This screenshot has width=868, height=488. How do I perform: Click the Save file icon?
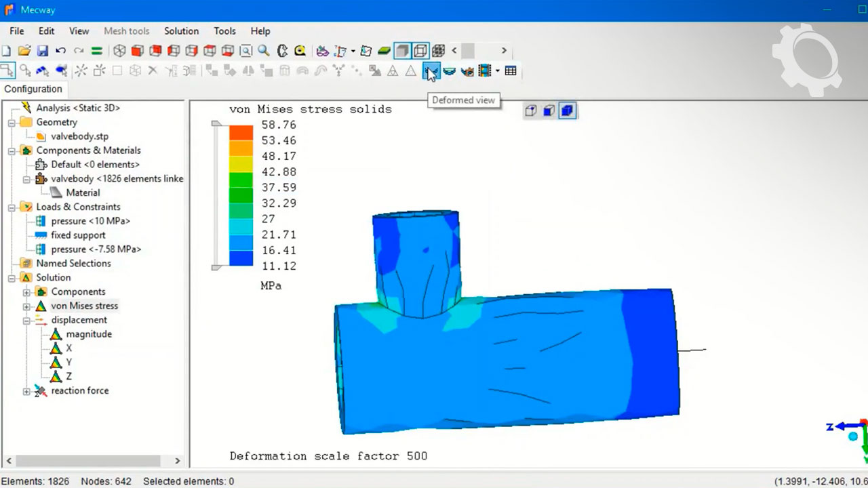42,51
